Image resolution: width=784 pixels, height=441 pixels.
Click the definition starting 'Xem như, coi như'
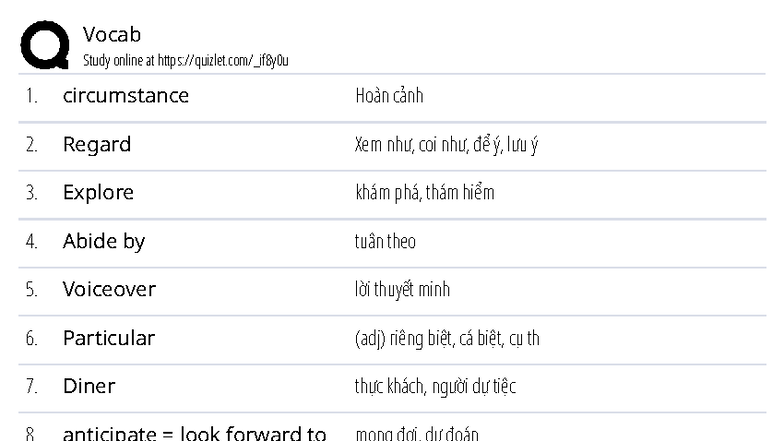(x=448, y=144)
